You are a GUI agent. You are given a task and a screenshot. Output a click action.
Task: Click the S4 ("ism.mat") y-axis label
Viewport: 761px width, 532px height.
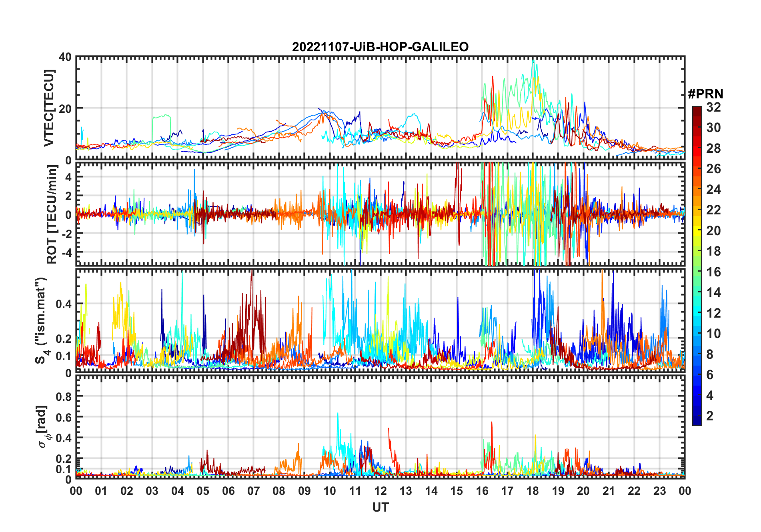[41, 320]
